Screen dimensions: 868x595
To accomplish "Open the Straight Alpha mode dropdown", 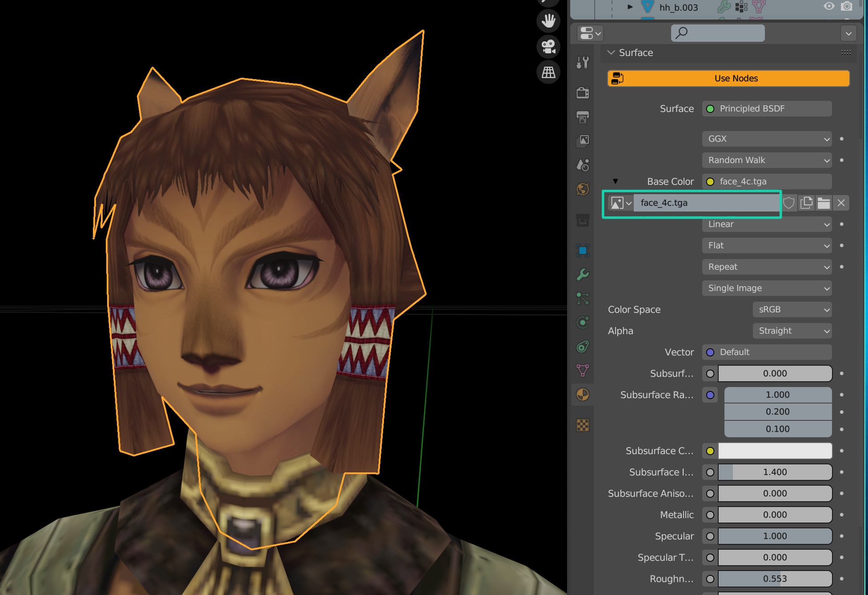I will click(x=792, y=331).
